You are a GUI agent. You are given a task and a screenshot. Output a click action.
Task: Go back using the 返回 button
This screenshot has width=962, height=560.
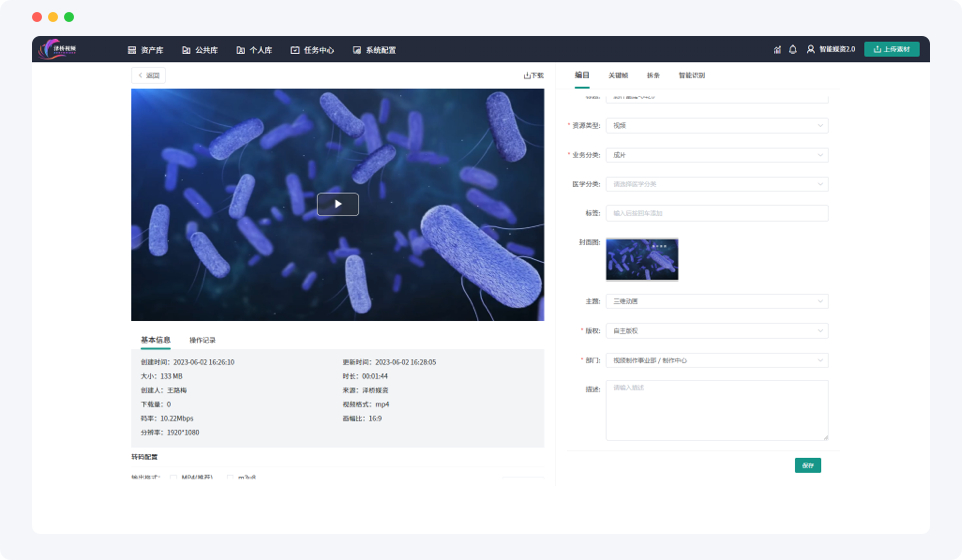(x=148, y=75)
